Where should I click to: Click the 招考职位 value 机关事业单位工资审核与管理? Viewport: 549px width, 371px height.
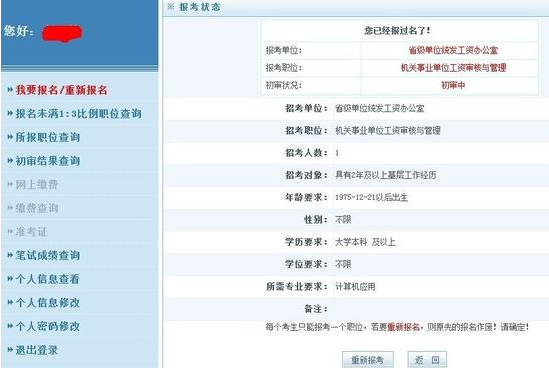tap(388, 131)
